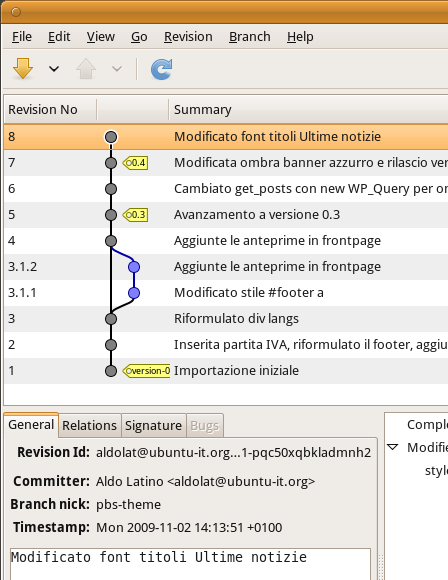The height and width of the screenshot is (580, 448).
Task: Select revision 3.1.2 summary text
Action: [277, 267]
